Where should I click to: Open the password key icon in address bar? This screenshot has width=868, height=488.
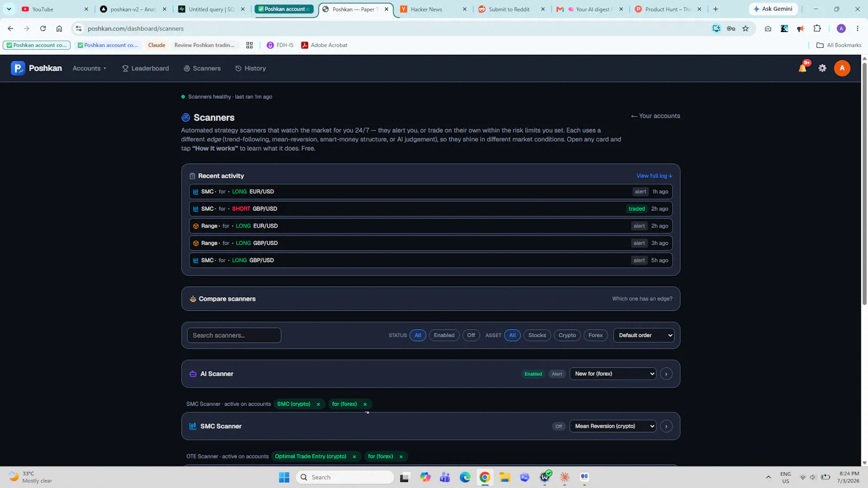(731, 29)
